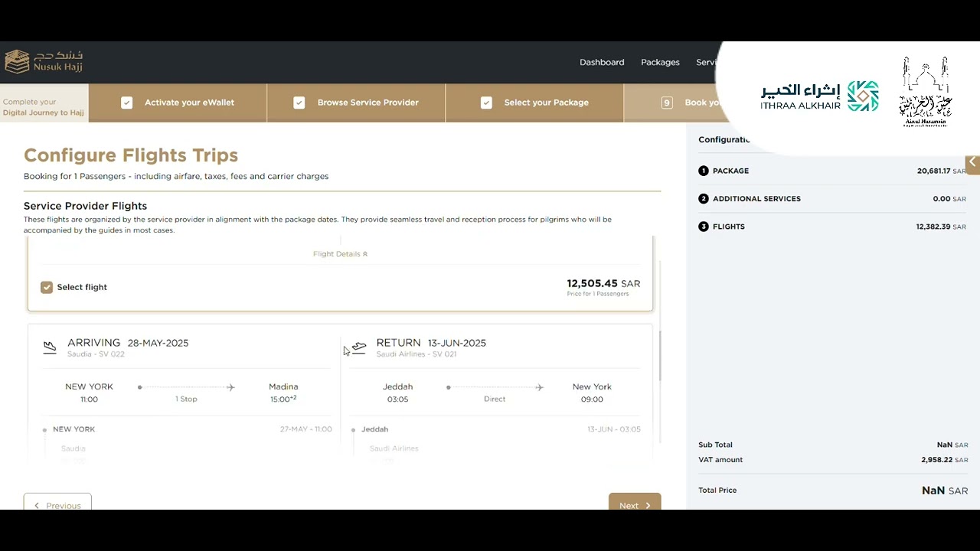Open the Packages menu item
Image resolution: width=980 pixels, height=551 pixels.
pos(660,62)
